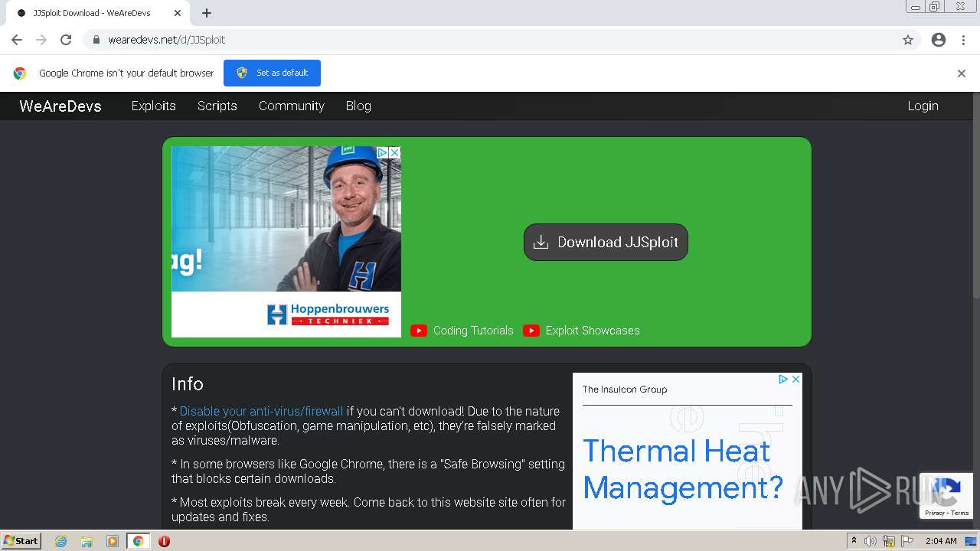Reload the current page

[x=66, y=40]
